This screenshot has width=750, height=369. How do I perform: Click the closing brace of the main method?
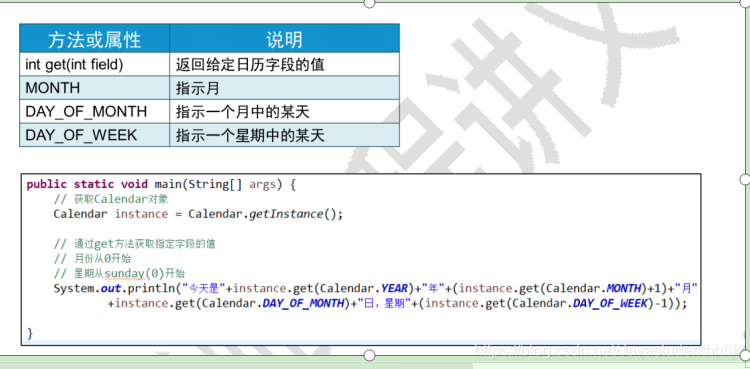[30, 333]
